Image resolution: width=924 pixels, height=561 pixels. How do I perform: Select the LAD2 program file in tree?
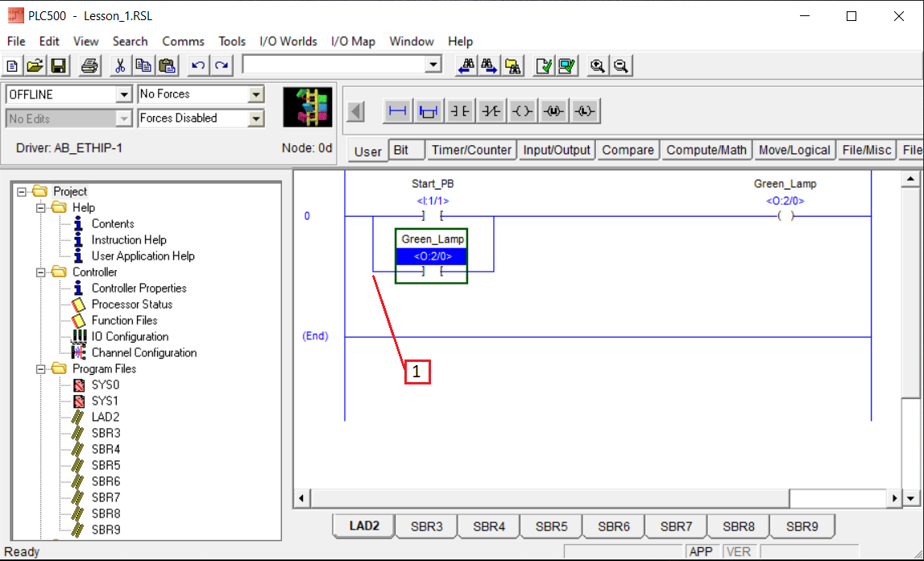pos(106,417)
